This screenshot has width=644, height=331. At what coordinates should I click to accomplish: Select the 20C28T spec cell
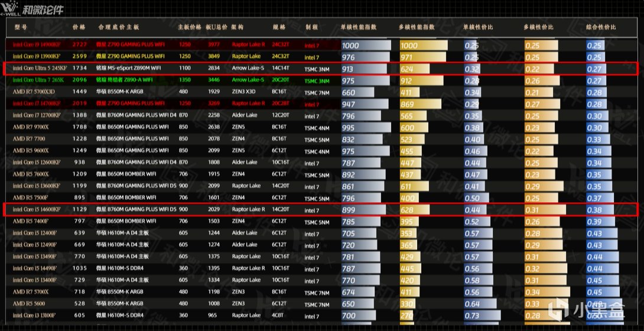[x=281, y=103]
